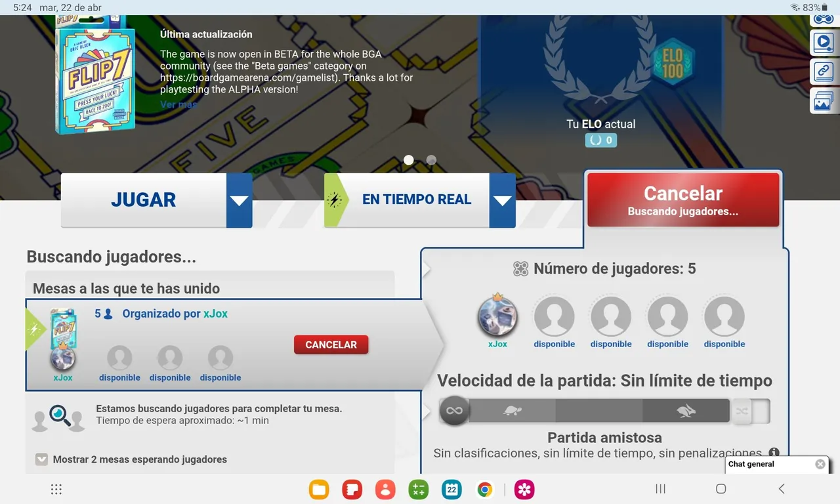Click the current ELO value badge showing 0
This screenshot has width=840, height=504.
601,140
